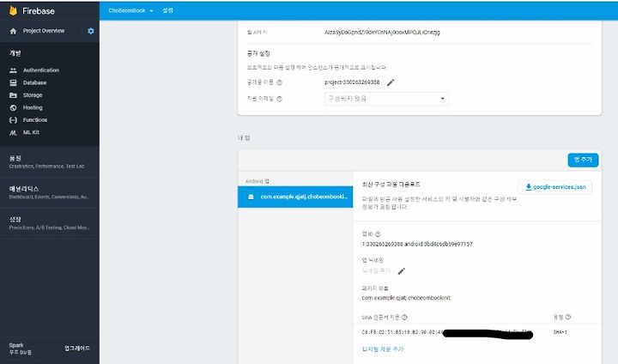
Task: Click the add nickname placeholder text
Action: (376, 270)
